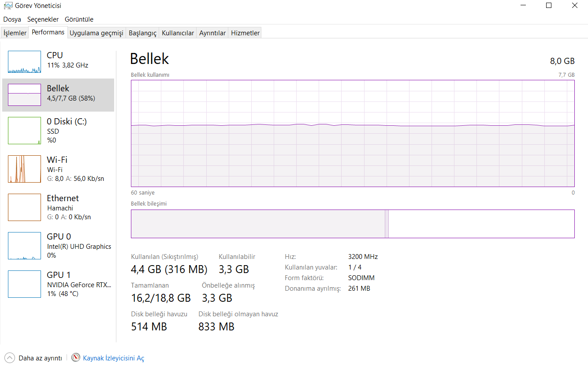Viewport: 588px width, 371px height.
Task: Click the Task Manager title bar icon
Action: (8, 6)
